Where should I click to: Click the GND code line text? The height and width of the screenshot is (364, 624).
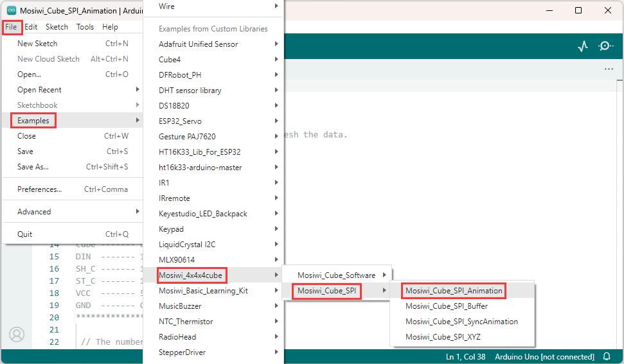[109, 305]
